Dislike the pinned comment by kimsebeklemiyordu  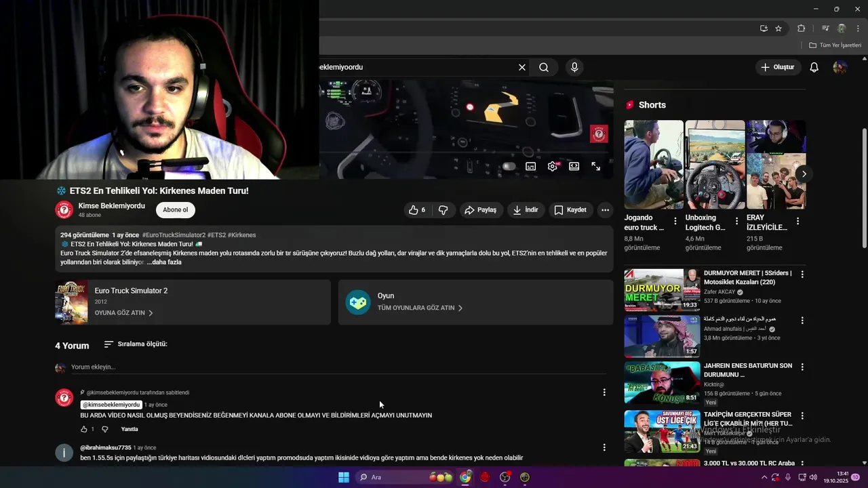pos(105,429)
